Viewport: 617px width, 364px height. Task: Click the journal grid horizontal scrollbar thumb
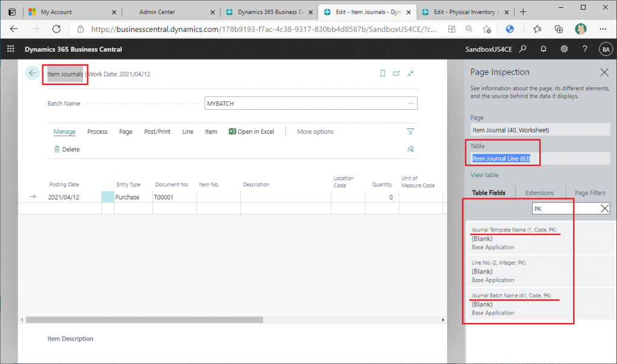145,320
